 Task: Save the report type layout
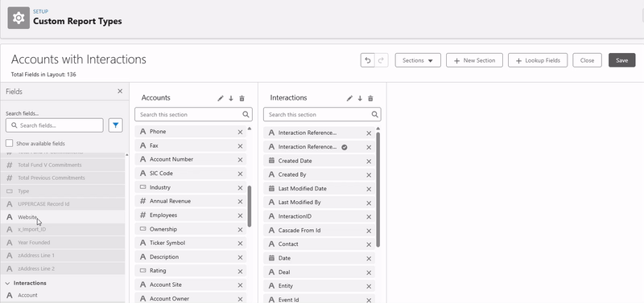621,60
